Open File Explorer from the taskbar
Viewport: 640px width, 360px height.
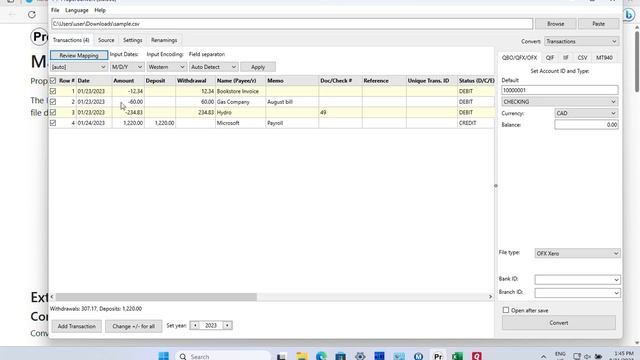point(302,356)
